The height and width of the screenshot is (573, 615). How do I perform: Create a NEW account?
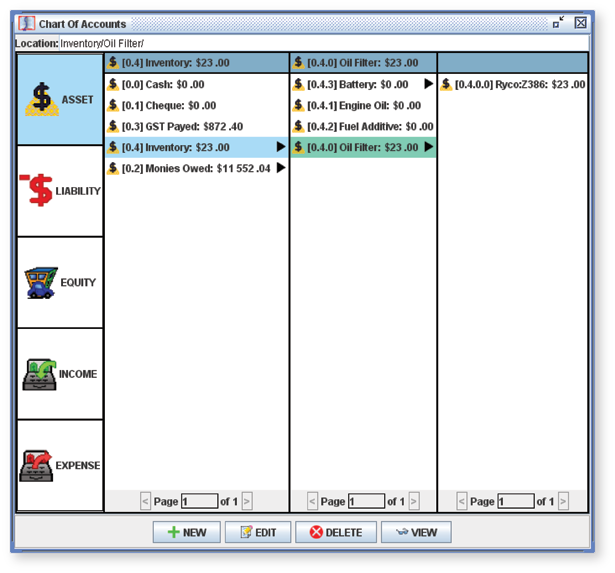[187, 532]
